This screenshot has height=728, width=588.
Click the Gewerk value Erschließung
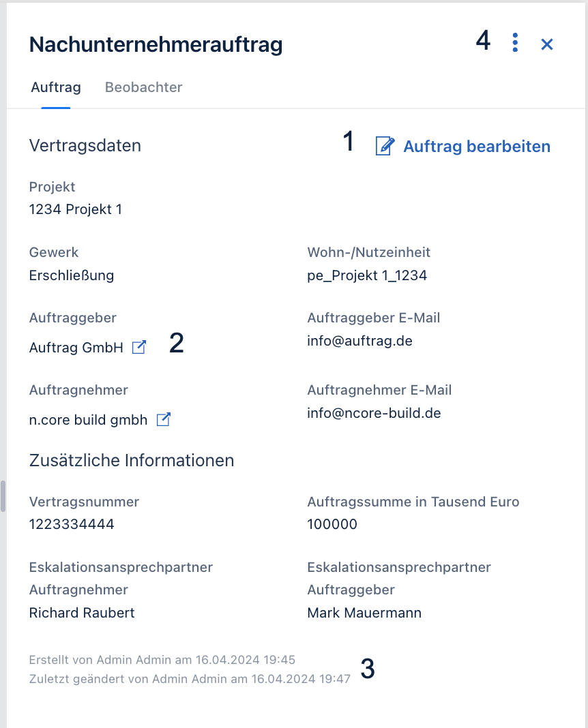click(72, 275)
